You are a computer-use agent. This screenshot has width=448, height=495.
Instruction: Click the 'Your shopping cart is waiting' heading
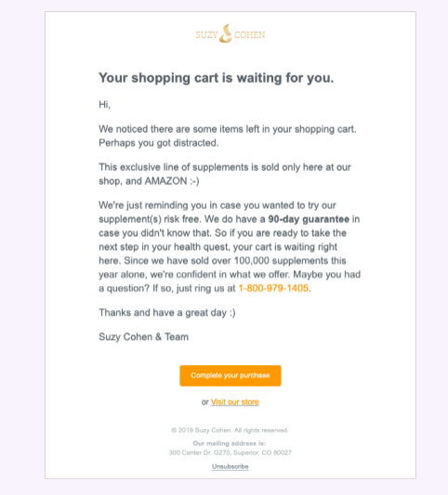pyautogui.click(x=217, y=78)
